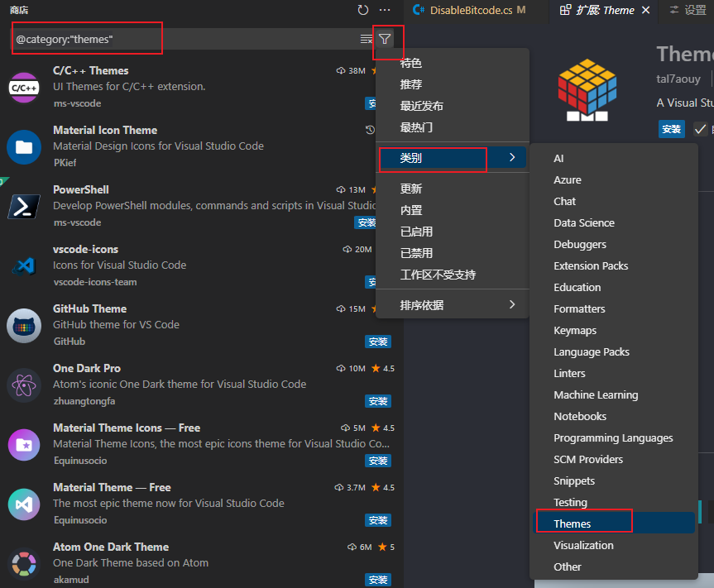Image resolution: width=714 pixels, height=588 pixels.
Task: Install the GitHub Theme extension
Action: pyautogui.click(x=378, y=342)
